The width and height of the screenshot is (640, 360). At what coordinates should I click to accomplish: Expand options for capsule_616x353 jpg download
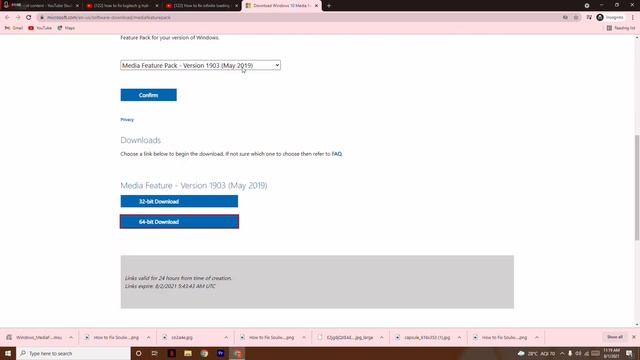click(459, 338)
